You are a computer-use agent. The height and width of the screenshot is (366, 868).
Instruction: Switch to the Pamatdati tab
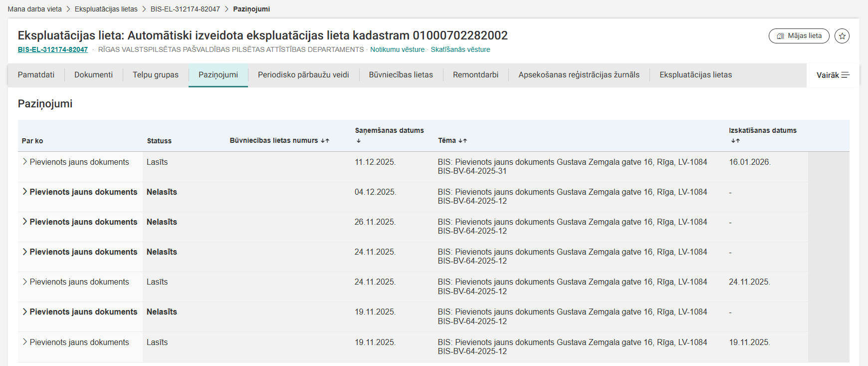point(36,75)
